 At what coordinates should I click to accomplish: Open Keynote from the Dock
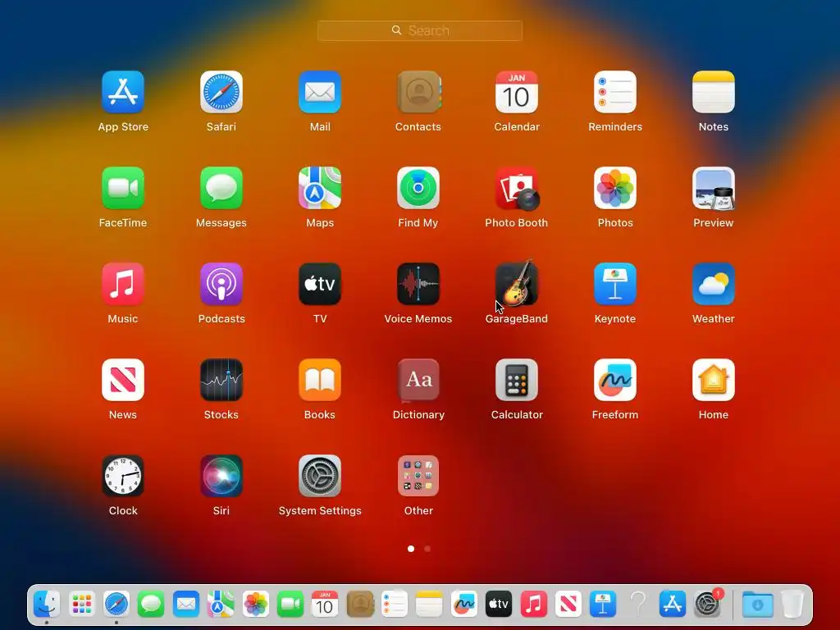click(x=603, y=605)
